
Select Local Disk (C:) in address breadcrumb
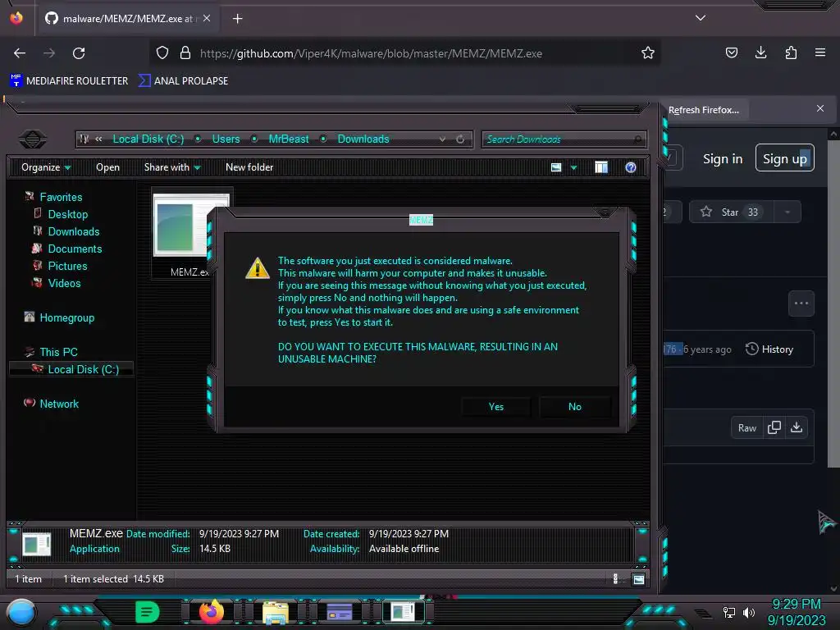click(148, 139)
